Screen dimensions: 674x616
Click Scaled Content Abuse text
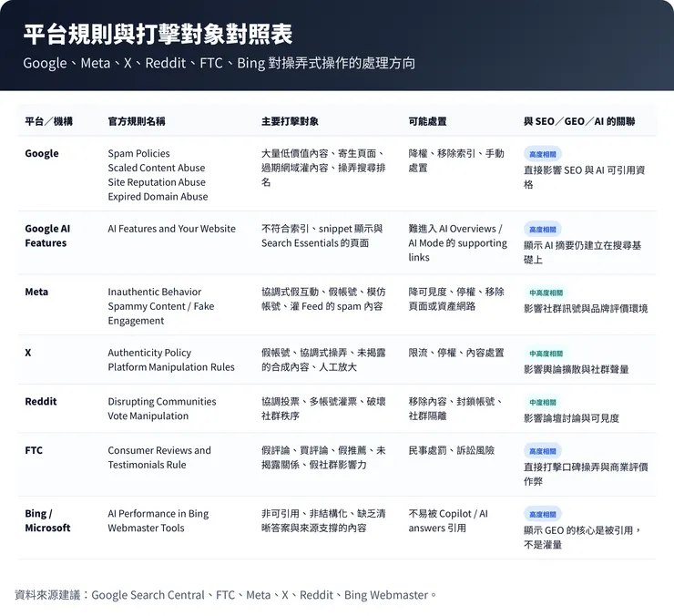[x=157, y=168]
